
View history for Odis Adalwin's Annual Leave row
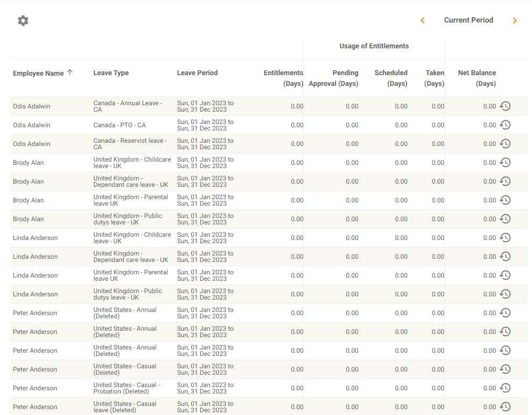pyautogui.click(x=505, y=106)
